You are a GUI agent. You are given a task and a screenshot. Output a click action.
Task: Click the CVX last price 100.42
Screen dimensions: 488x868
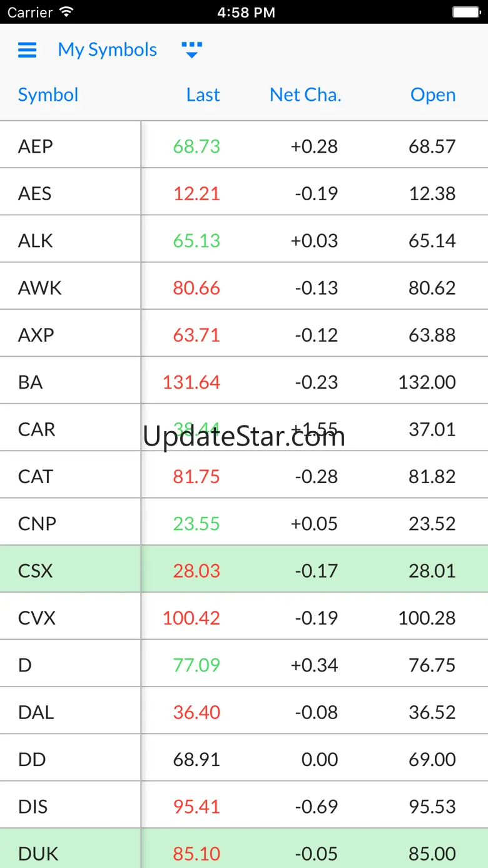(x=191, y=618)
